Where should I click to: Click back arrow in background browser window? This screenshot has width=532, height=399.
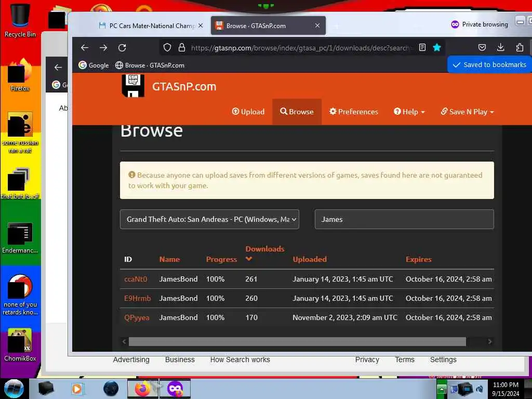click(58, 67)
